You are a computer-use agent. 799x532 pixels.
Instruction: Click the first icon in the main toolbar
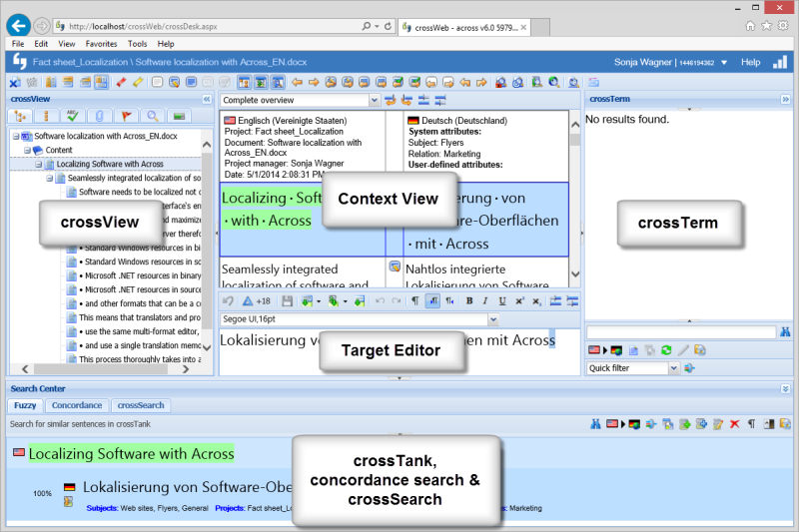click(x=15, y=82)
